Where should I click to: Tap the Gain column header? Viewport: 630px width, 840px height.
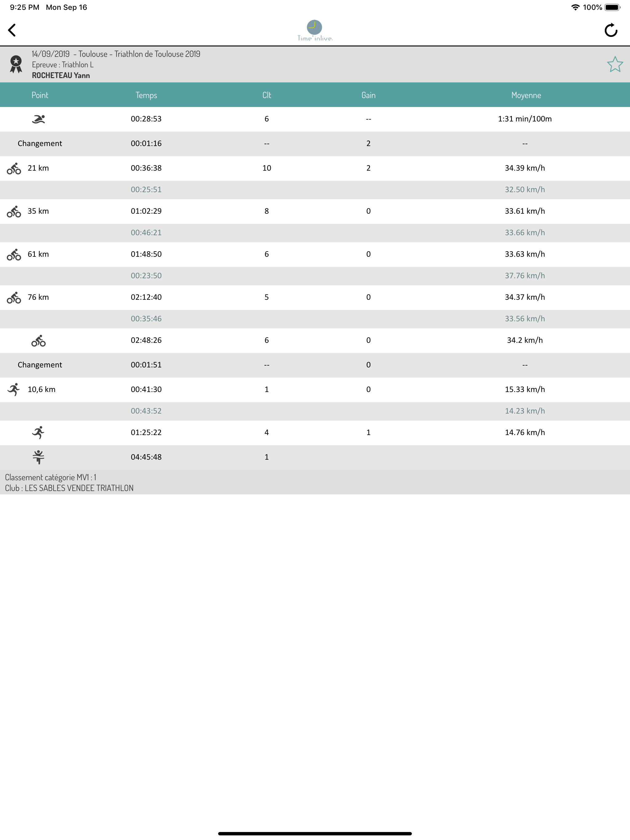coord(368,95)
